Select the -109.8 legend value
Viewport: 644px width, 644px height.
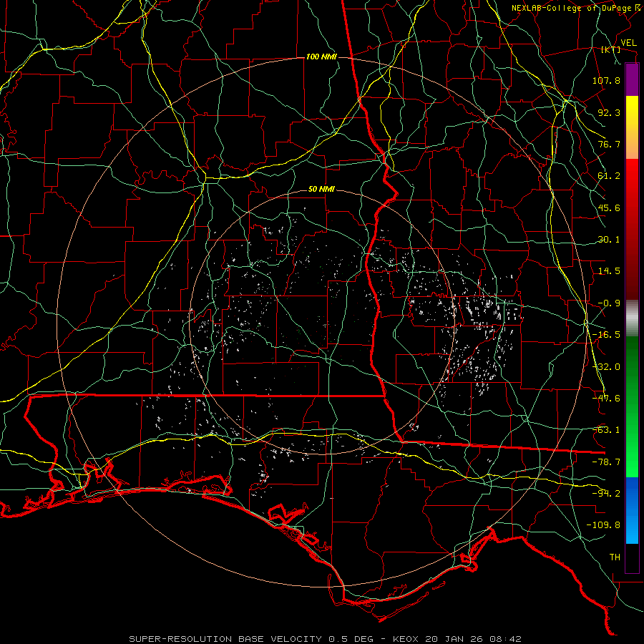603,525
